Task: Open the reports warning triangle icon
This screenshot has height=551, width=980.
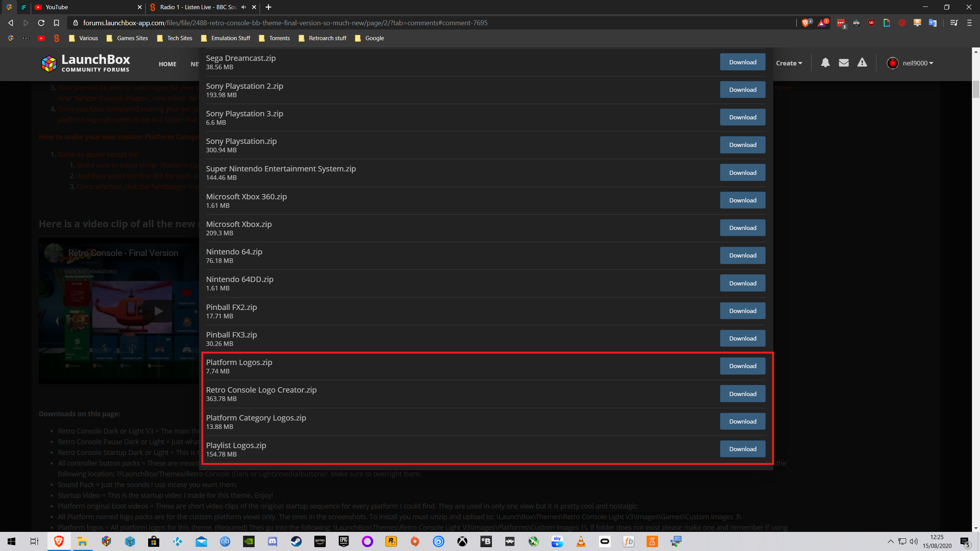Action: click(862, 62)
